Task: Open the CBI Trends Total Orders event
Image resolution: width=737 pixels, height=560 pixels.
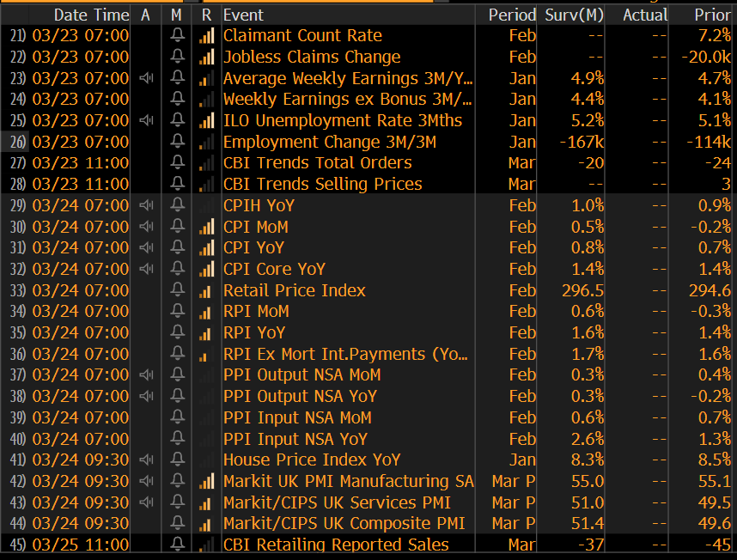Action: pyautogui.click(x=317, y=162)
